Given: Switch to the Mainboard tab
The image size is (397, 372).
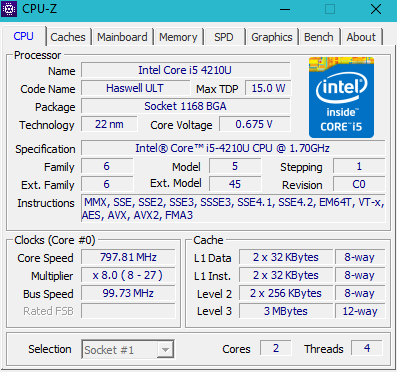Looking at the screenshot, I should [122, 37].
